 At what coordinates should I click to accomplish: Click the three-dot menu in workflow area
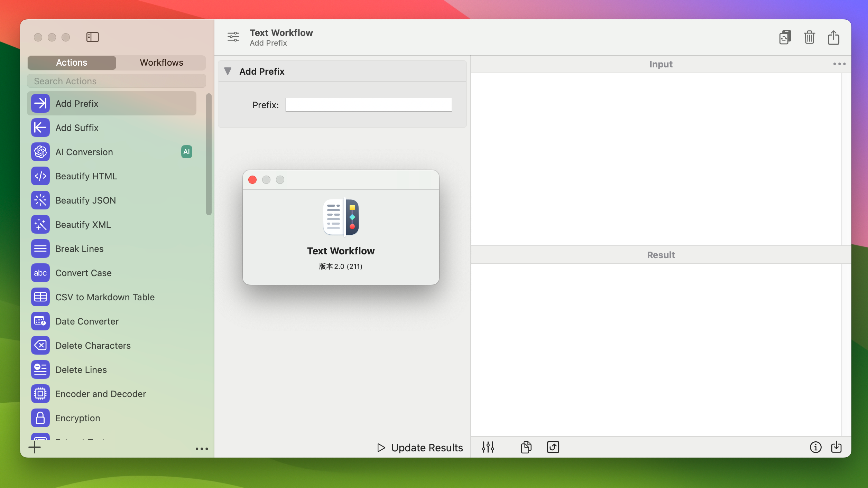(x=202, y=448)
